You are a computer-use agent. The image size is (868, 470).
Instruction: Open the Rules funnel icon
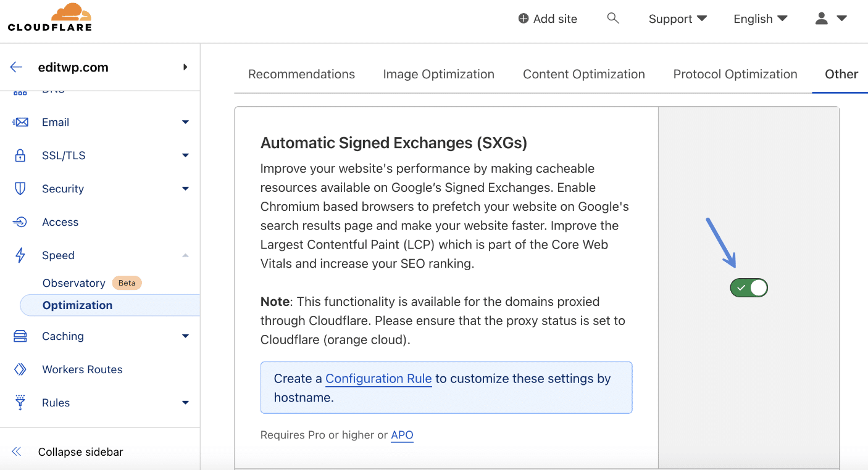tap(20, 402)
